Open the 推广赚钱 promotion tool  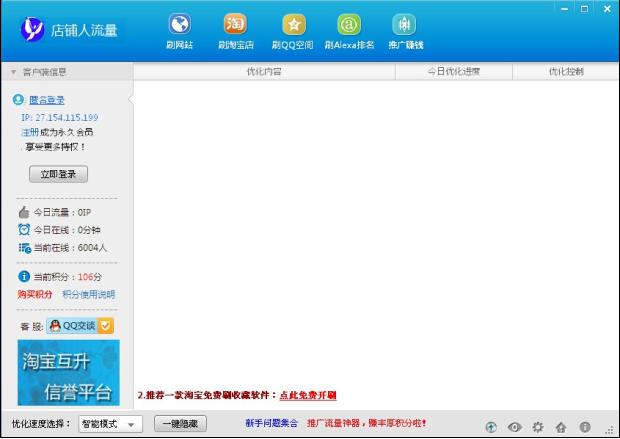click(405, 30)
